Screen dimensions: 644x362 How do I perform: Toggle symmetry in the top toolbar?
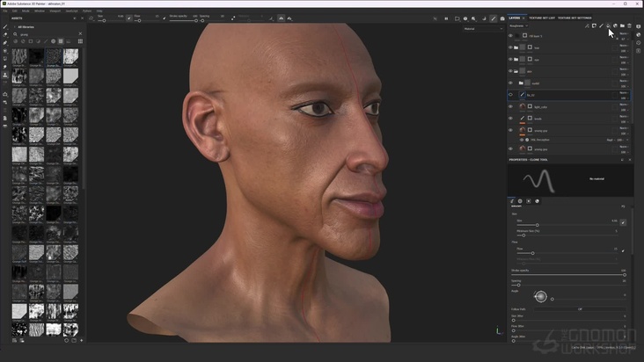tap(281, 18)
